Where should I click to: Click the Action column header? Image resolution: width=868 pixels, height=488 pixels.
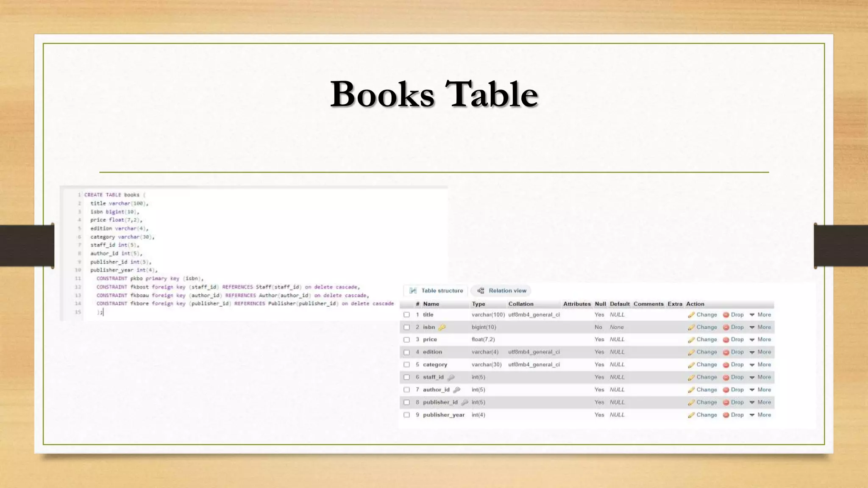(x=695, y=304)
